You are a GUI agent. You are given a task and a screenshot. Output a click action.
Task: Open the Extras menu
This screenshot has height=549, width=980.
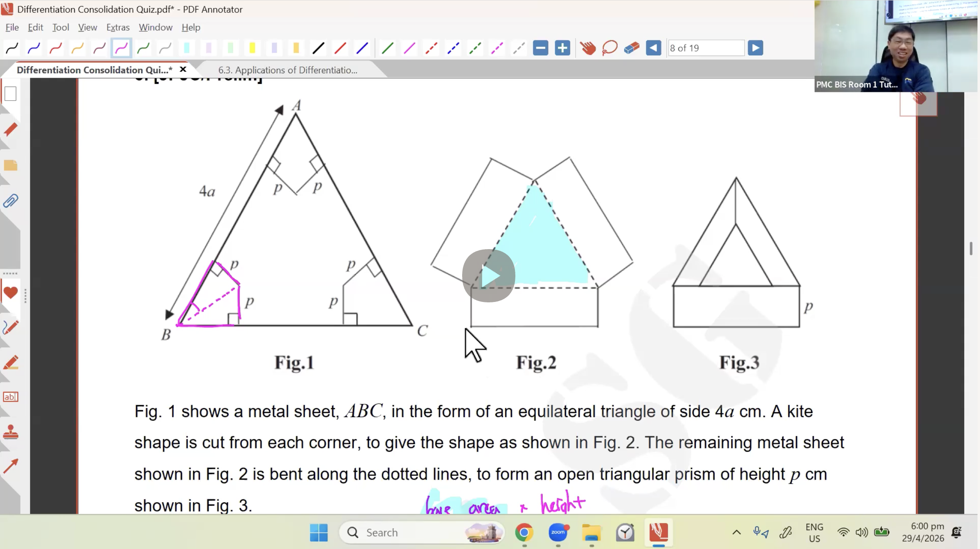click(x=118, y=27)
